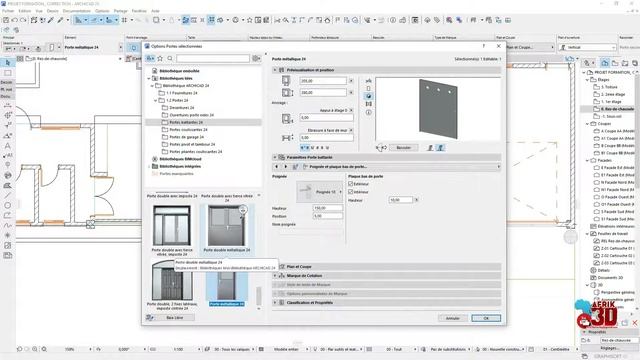Open the Edition menu
The image size is (640, 360).
(24, 11)
